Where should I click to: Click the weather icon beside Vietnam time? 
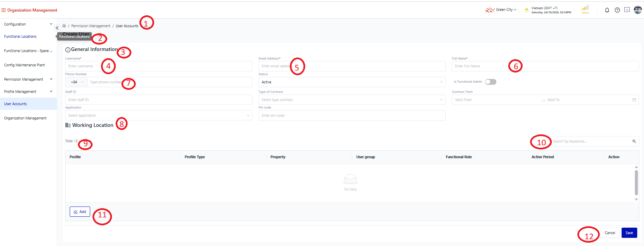click(x=527, y=10)
